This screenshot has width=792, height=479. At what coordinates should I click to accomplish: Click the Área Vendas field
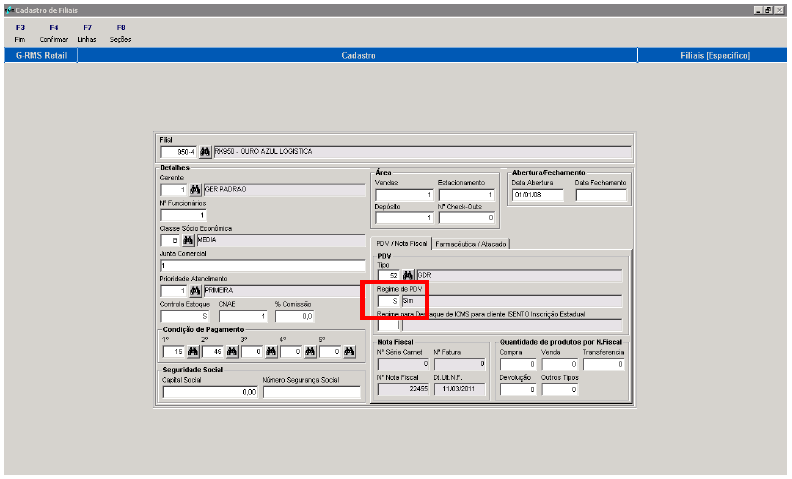404,195
